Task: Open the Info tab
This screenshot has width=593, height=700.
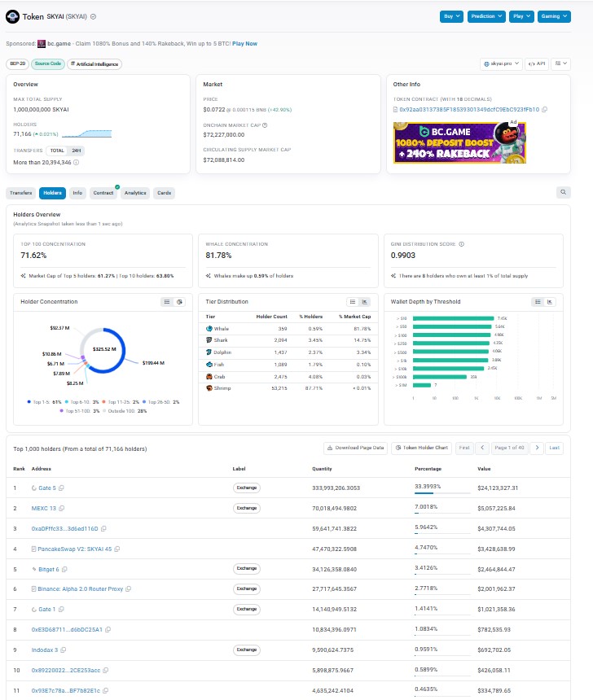Action: (77, 193)
